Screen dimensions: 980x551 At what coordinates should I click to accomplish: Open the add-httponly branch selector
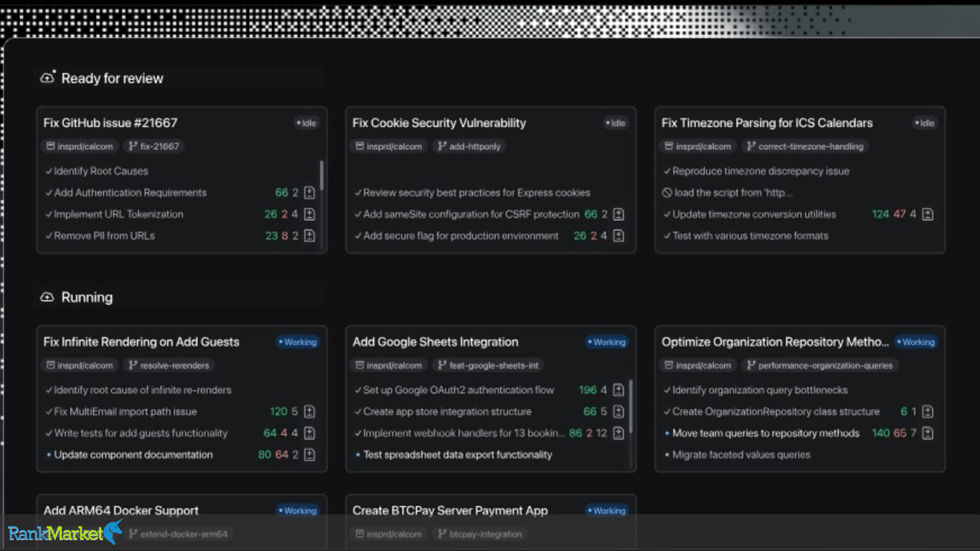pyautogui.click(x=468, y=146)
